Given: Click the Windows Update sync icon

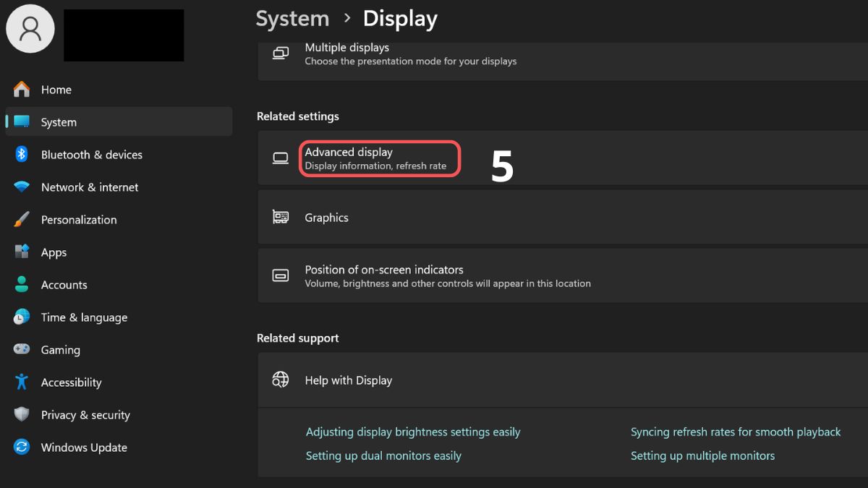Looking at the screenshot, I should tap(22, 447).
